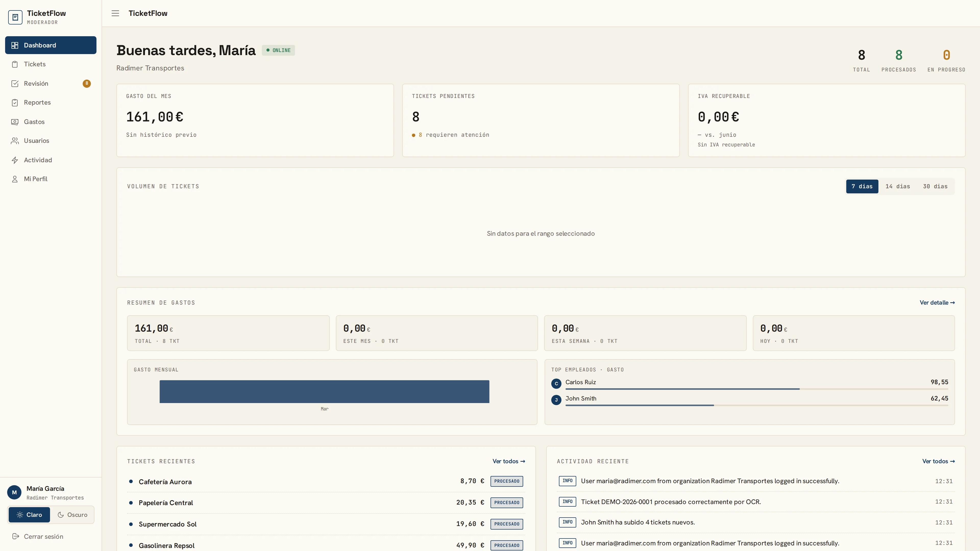Click the Mar bar in Gasto mensual chart
Screen dimensions: 980x551
click(x=324, y=392)
